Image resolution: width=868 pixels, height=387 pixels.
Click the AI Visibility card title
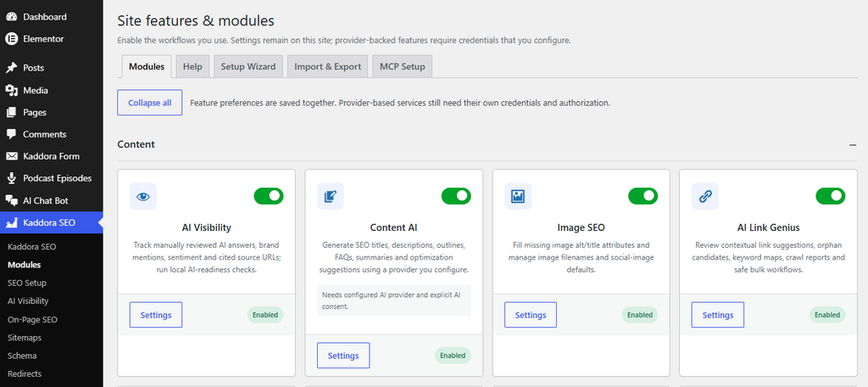coord(207,227)
